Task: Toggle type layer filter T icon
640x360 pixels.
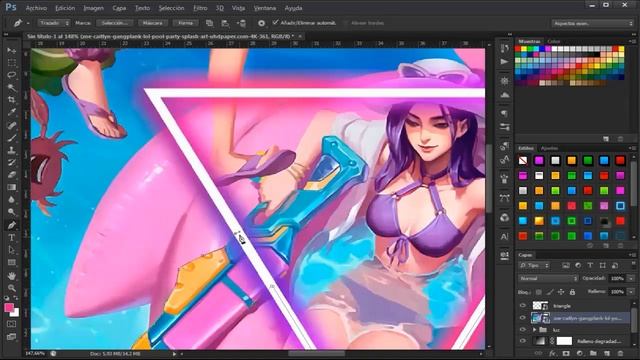Action: point(590,265)
